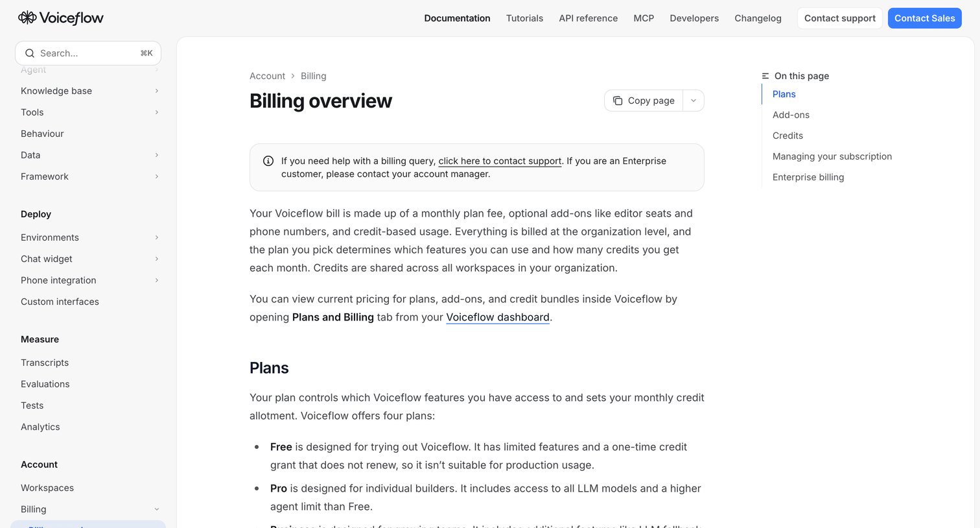980x528 pixels.
Task: Open Workspaces in the sidebar
Action: tap(47, 488)
